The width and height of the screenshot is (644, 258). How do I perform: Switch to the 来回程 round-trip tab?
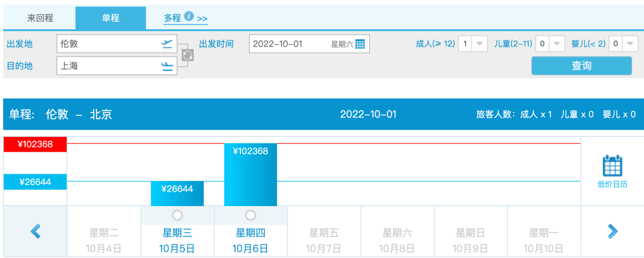click(40, 18)
